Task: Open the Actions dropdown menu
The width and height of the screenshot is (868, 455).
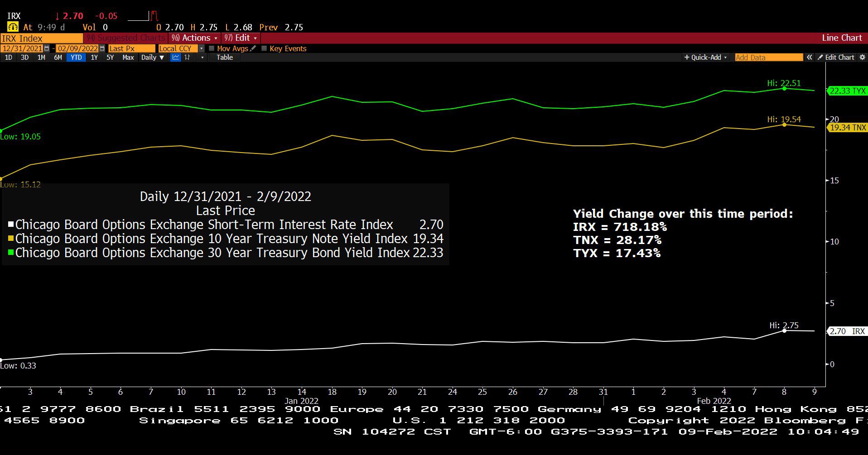Action: point(194,38)
